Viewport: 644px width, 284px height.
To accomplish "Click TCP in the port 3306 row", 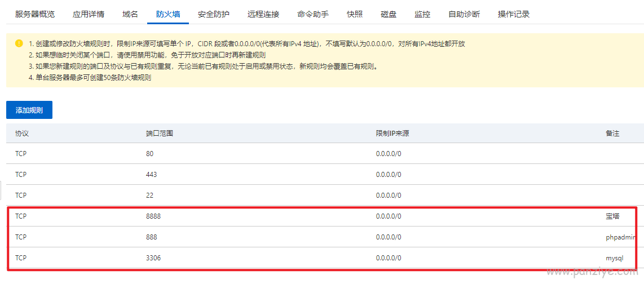I will 21,258.
